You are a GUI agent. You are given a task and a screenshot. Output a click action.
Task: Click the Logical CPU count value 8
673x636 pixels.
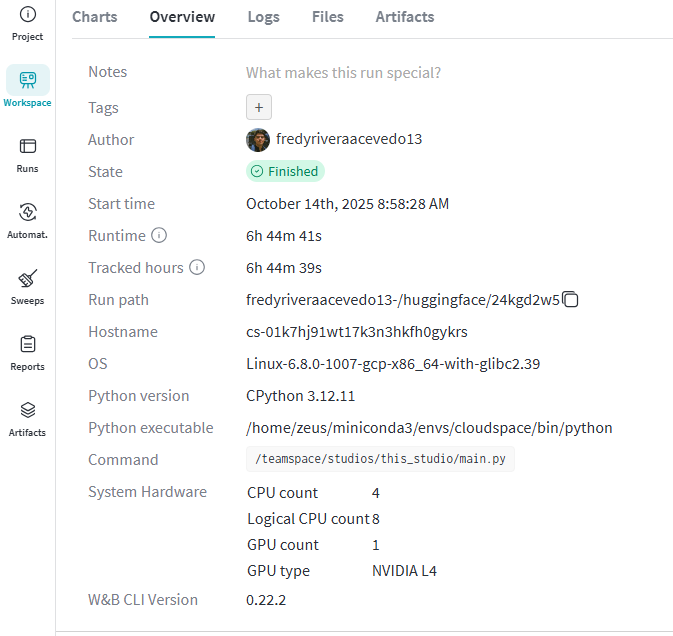[x=376, y=519]
